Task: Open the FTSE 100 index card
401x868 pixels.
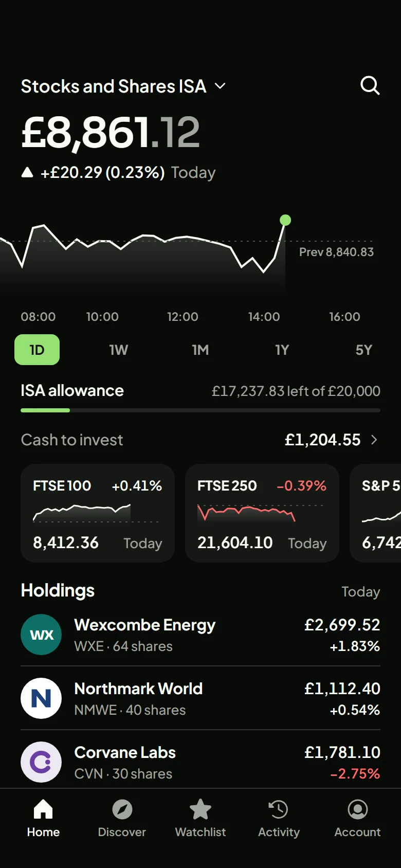Action: 98,513
